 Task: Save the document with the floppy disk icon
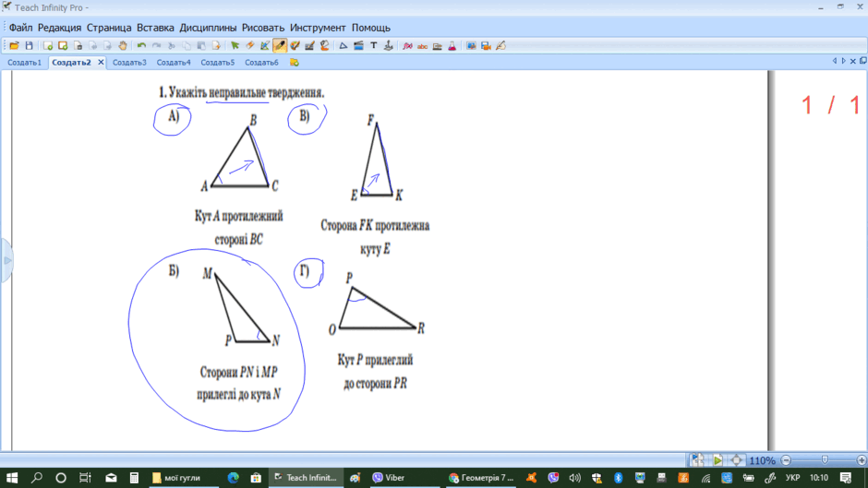click(x=30, y=46)
